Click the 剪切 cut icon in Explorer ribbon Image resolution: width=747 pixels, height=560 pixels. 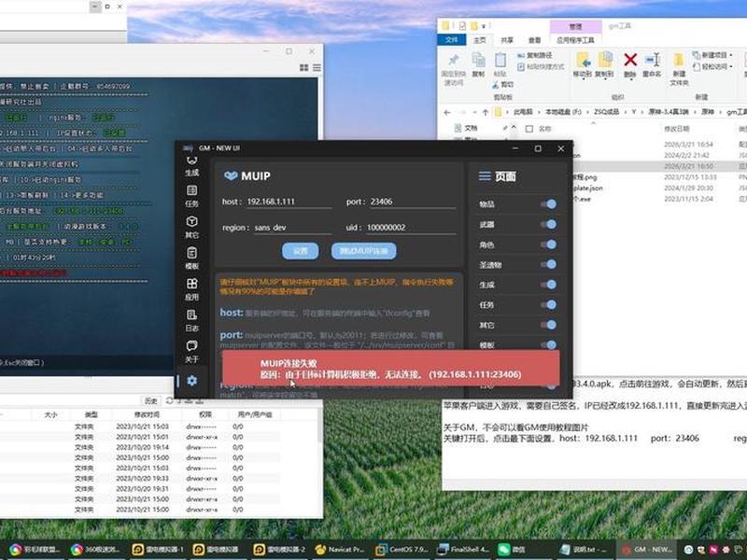pyautogui.click(x=503, y=84)
